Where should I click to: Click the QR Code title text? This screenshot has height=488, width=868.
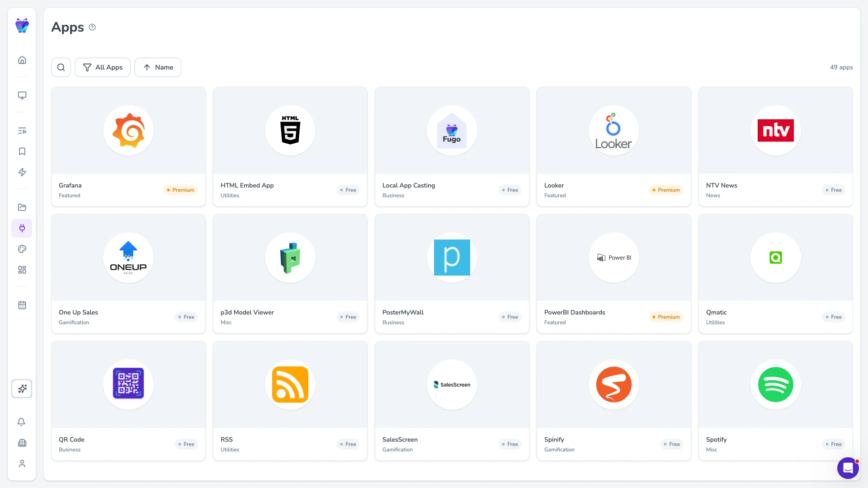[x=71, y=440]
